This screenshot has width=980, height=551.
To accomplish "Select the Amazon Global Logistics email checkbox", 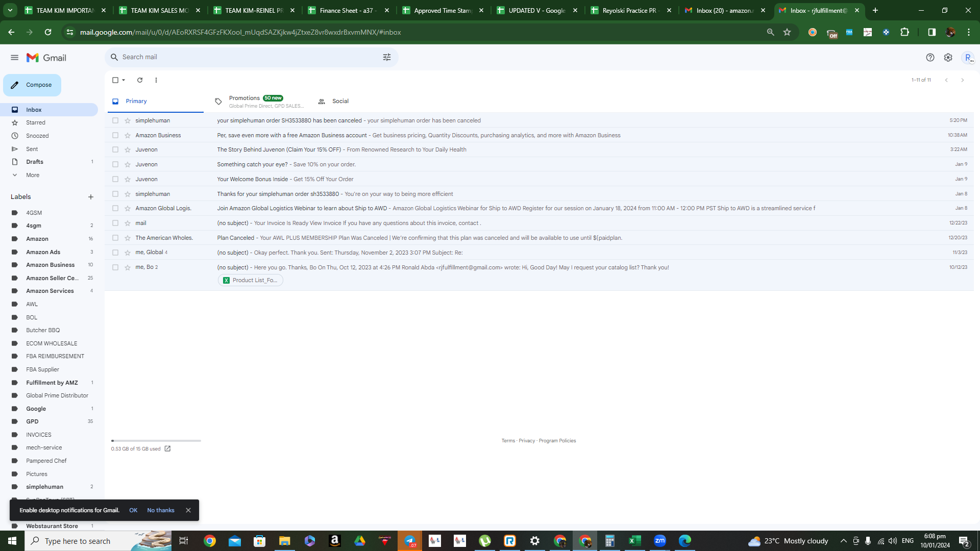I will click(115, 208).
